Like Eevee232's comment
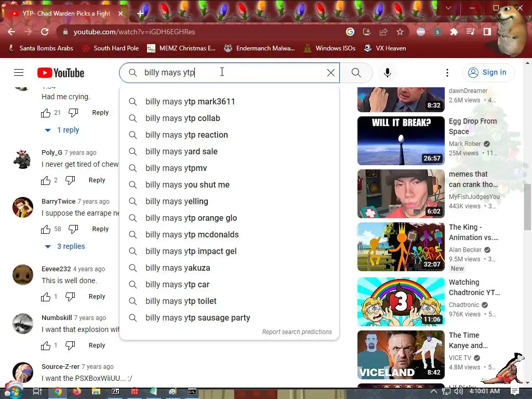The image size is (532, 399). pos(46,297)
